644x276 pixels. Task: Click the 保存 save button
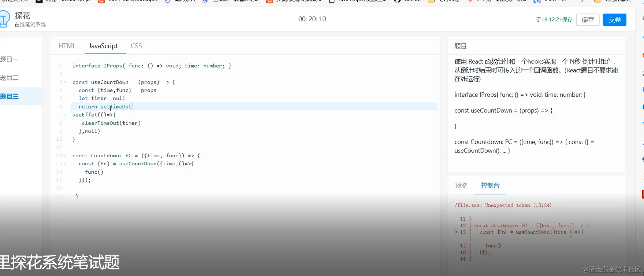(x=588, y=20)
